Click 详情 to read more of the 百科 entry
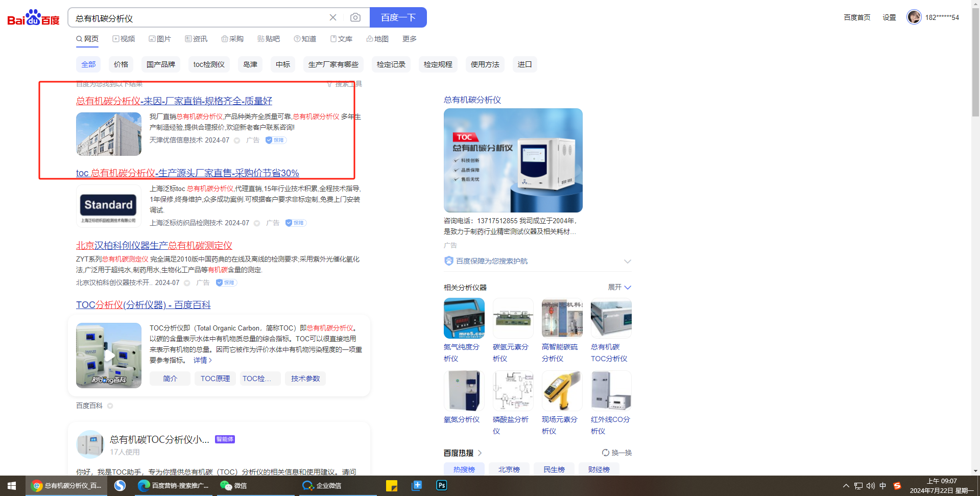This screenshot has height=496, width=980. click(x=203, y=360)
